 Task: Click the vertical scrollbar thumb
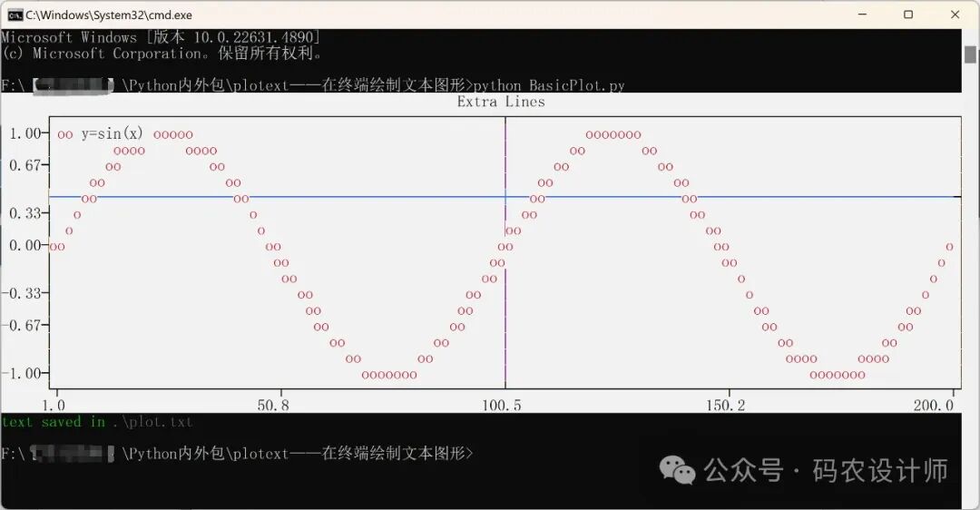(x=970, y=54)
